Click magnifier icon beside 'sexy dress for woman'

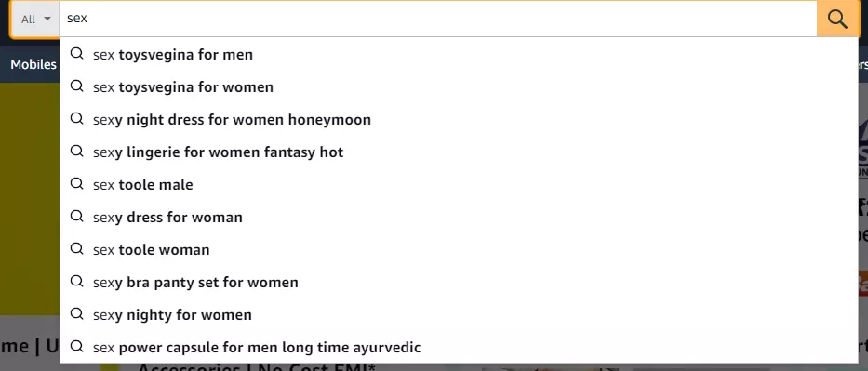pyautogui.click(x=77, y=217)
